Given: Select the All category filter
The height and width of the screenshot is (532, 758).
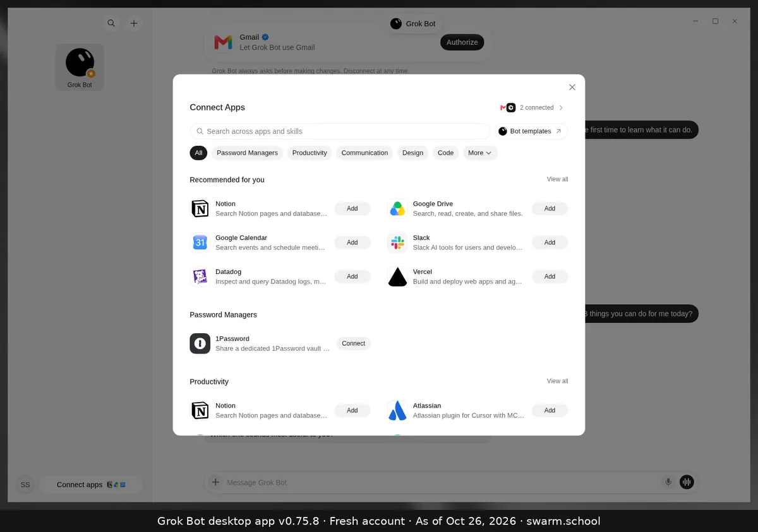Looking at the screenshot, I should point(198,153).
